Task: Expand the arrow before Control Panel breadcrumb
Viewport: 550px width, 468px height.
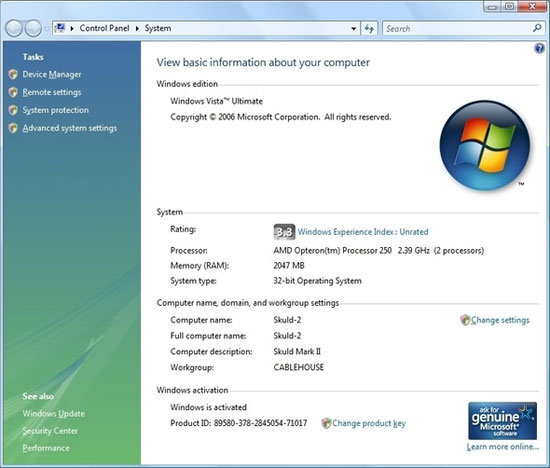Action: 72,28
